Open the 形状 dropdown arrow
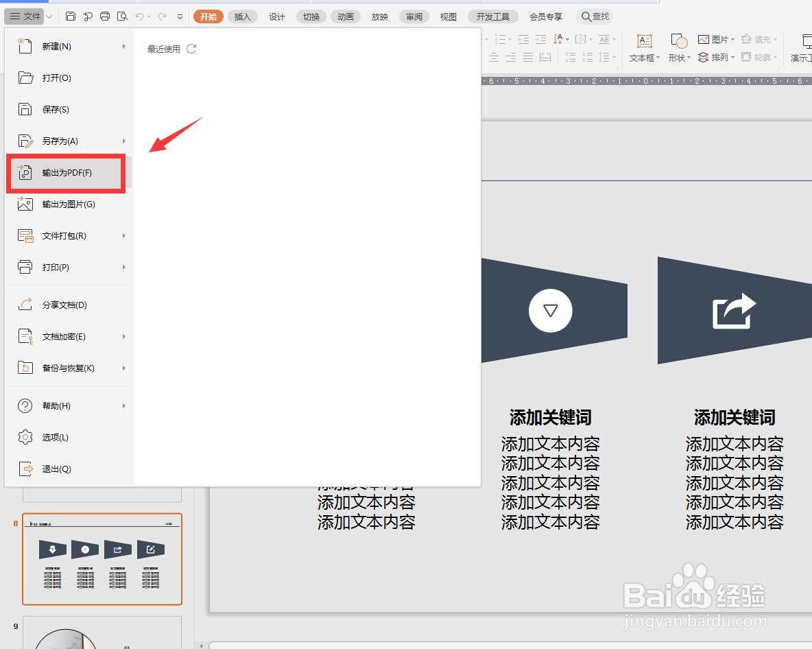Viewport: 812px width, 649px height. tap(689, 58)
